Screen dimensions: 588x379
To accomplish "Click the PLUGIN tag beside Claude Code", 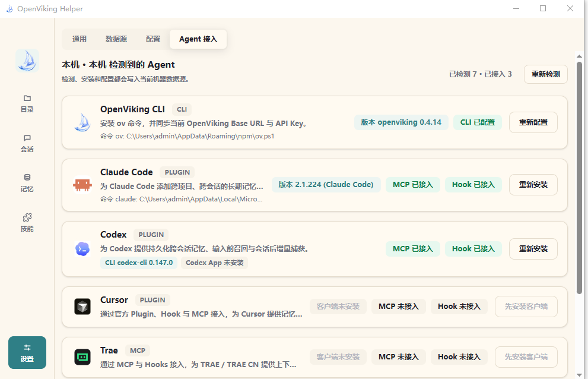I will [177, 172].
